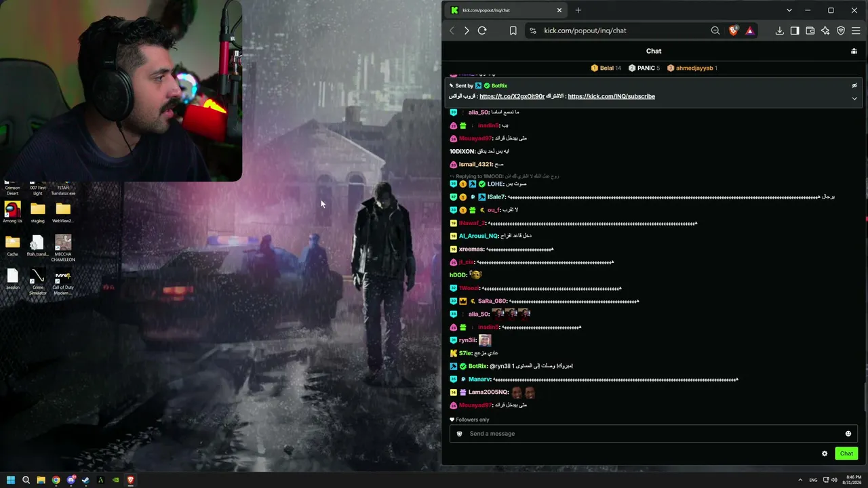The width and height of the screenshot is (868, 488).
Task: Click username Manarv in chat
Action: tap(479, 380)
